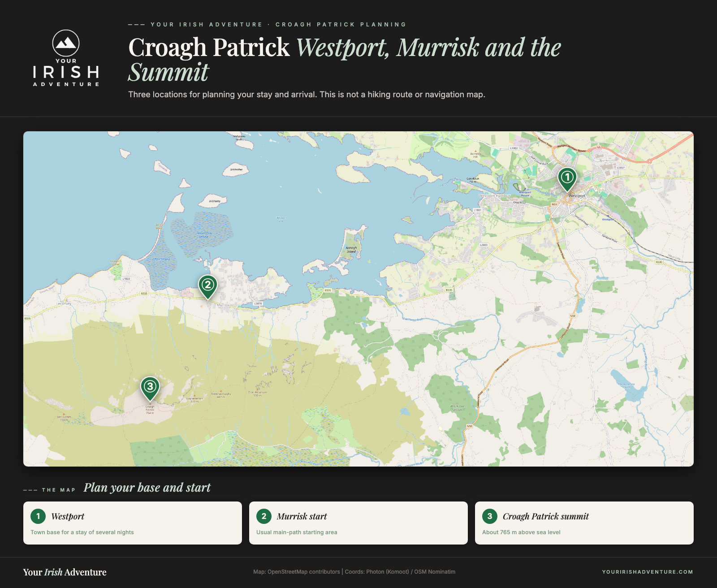Viewport: 717px width, 588px height.
Task: Click the 'THE MAP' section label
Action: [x=58, y=490]
